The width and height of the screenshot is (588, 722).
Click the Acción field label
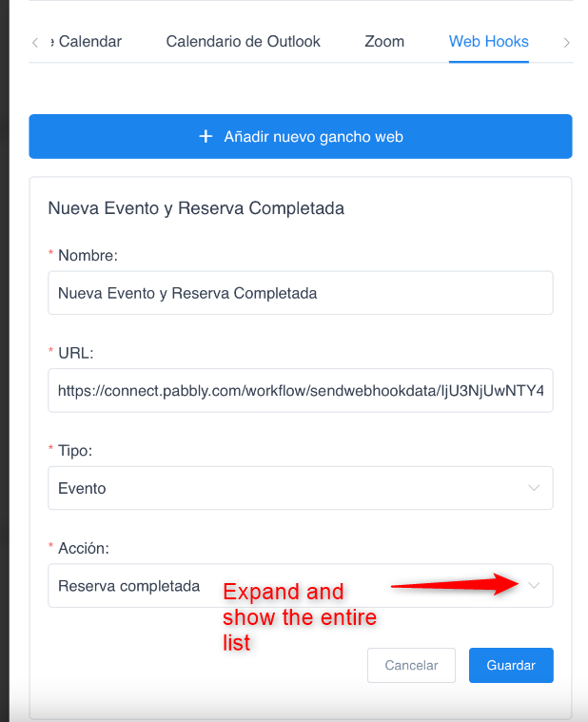pyautogui.click(x=84, y=548)
